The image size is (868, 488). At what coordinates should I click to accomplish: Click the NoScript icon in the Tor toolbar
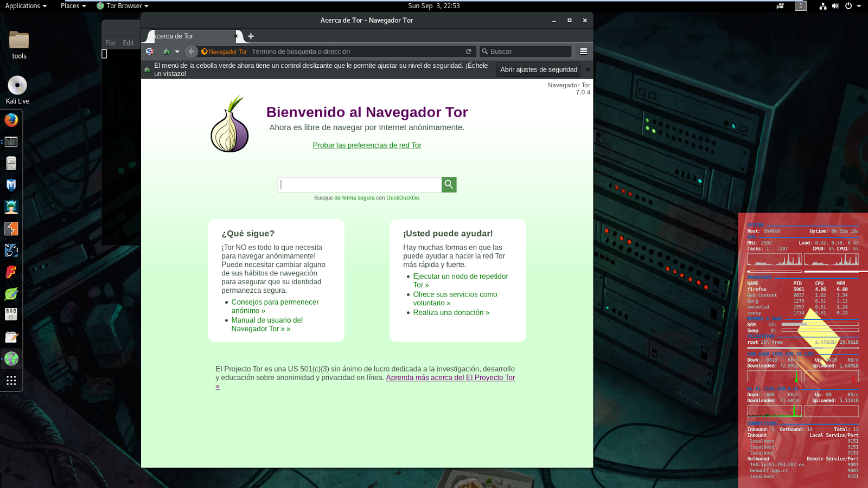150,52
